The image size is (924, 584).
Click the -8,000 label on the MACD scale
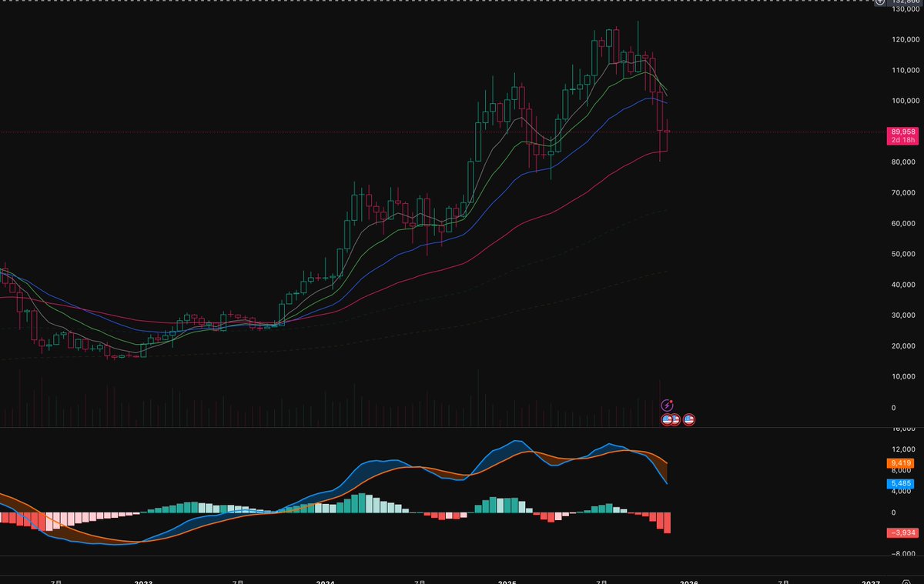click(903, 554)
